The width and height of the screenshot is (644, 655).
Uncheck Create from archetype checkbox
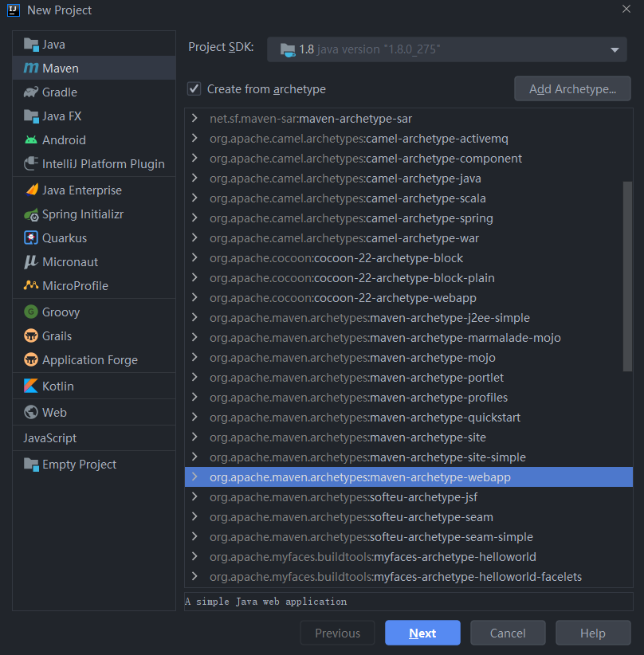[194, 89]
